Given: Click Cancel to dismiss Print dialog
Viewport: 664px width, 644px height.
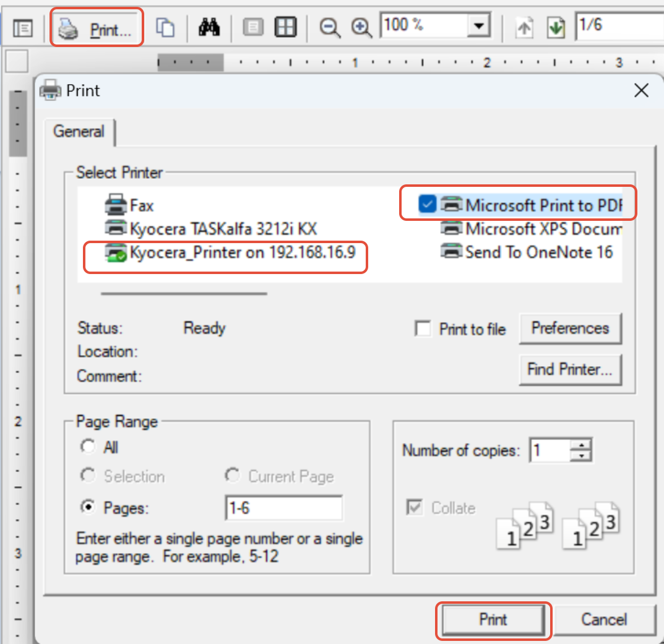Looking at the screenshot, I should pyautogui.click(x=604, y=620).
